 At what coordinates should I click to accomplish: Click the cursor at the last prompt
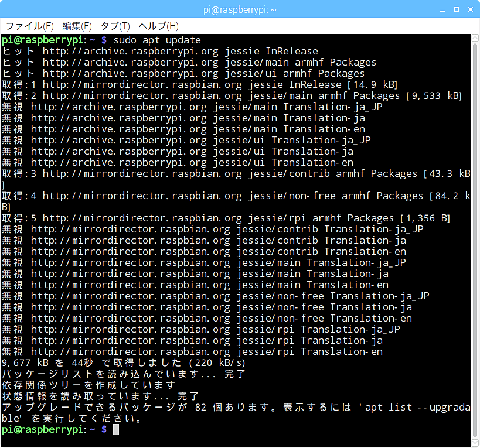116,429
